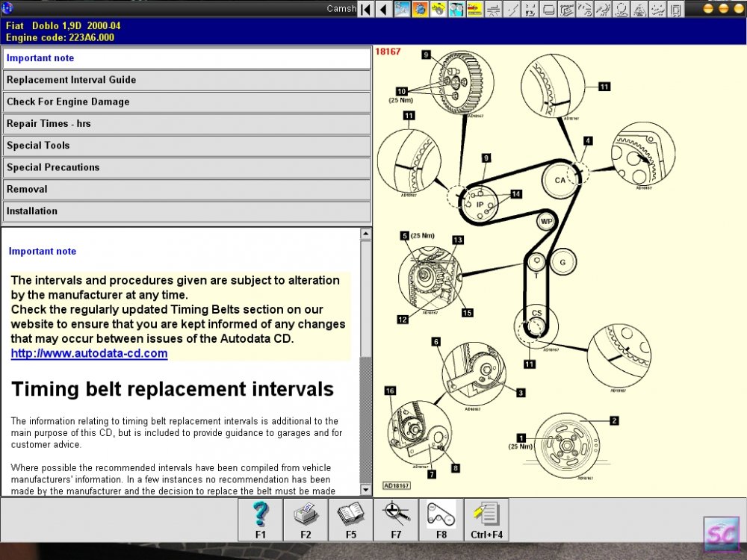Click the SC logo at bottom right
The height and width of the screenshot is (560, 747).
(x=722, y=535)
